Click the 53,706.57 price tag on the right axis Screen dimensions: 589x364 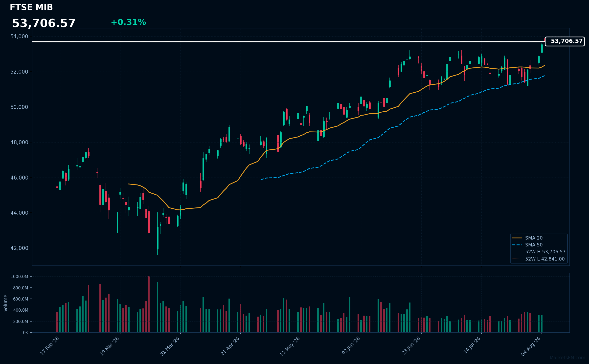[565, 41]
